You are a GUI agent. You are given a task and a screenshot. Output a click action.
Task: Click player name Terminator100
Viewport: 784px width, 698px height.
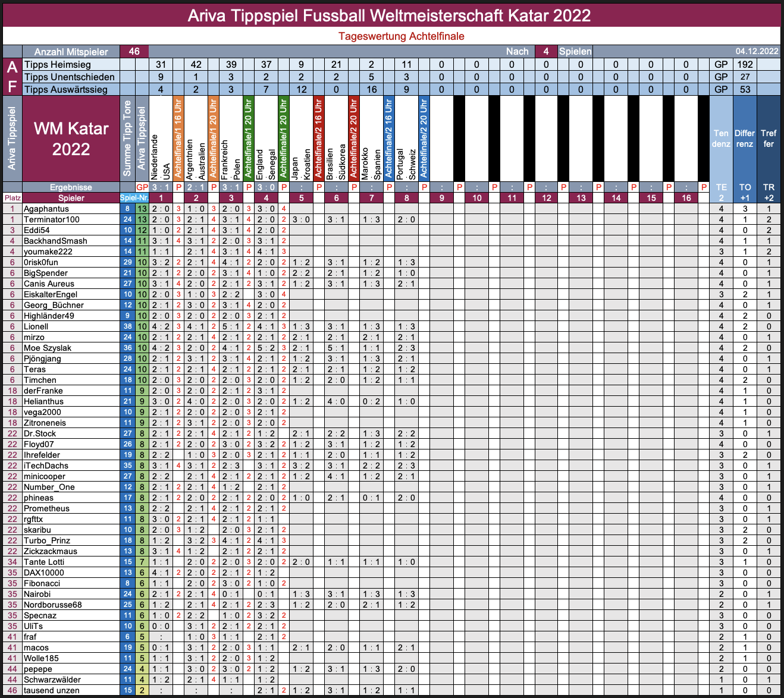pos(51,219)
